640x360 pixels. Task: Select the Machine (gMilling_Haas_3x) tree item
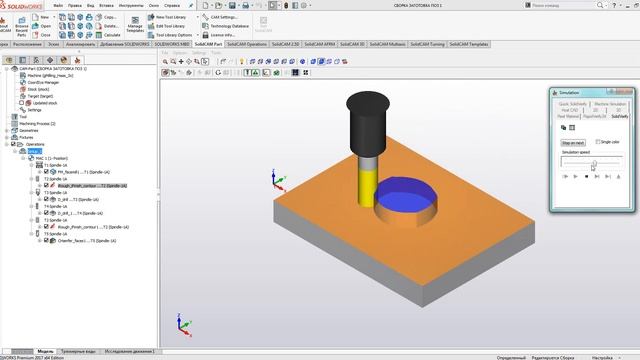pos(50,76)
